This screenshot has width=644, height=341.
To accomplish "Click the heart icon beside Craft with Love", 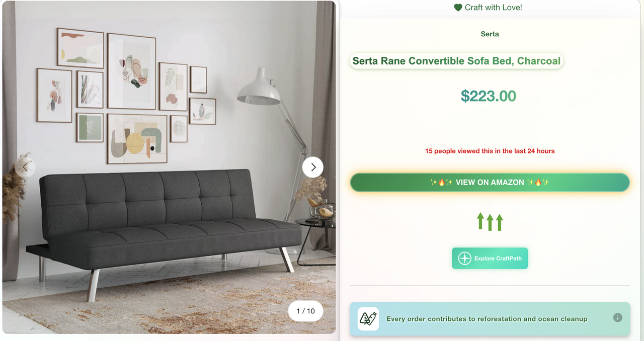I will [458, 8].
